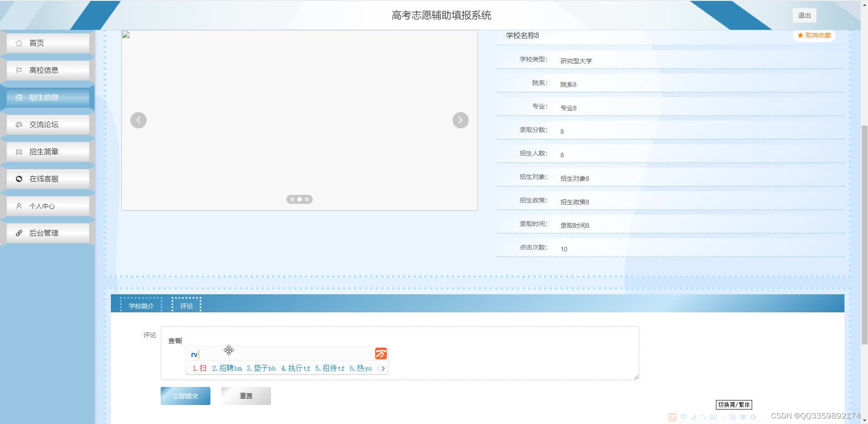The height and width of the screenshot is (424, 868).
Task: Toggle 简 simplified/traditional in IME bar
Action: [x=733, y=417]
